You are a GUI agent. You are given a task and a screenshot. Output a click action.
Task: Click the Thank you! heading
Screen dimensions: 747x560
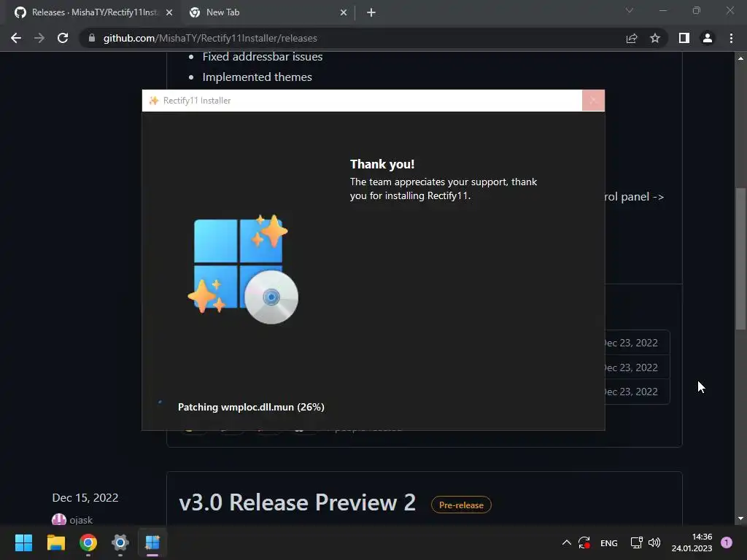[382, 164]
